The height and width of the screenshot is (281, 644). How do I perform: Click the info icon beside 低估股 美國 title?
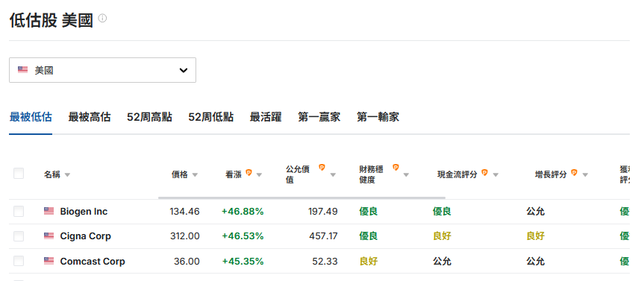(102, 19)
